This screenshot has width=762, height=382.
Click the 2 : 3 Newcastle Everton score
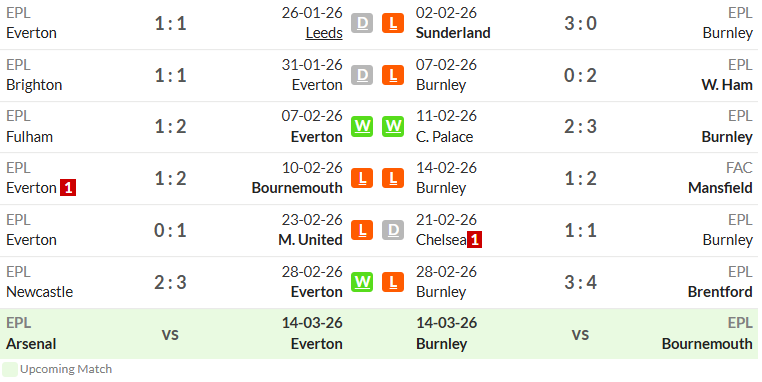(x=170, y=282)
